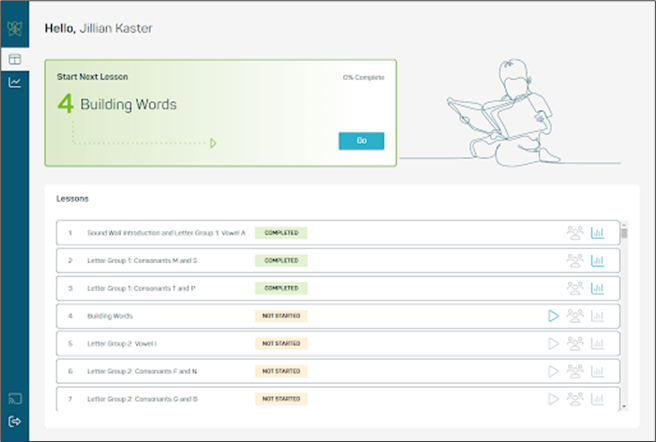Play lesson 5 Letter Group 2 Vowel I
Screen dimensions: 656x442
pyautogui.click(x=553, y=344)
